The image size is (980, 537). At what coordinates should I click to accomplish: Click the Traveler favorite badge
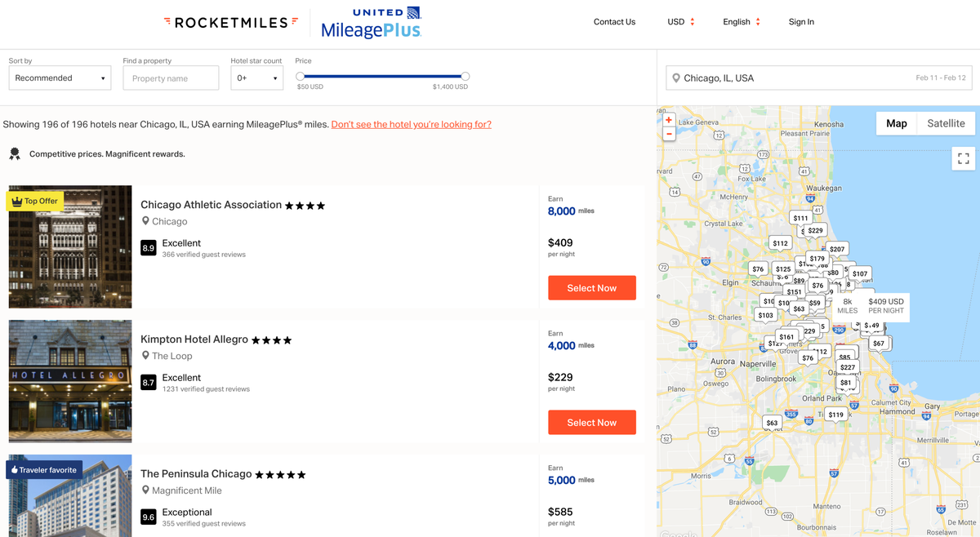43,470
